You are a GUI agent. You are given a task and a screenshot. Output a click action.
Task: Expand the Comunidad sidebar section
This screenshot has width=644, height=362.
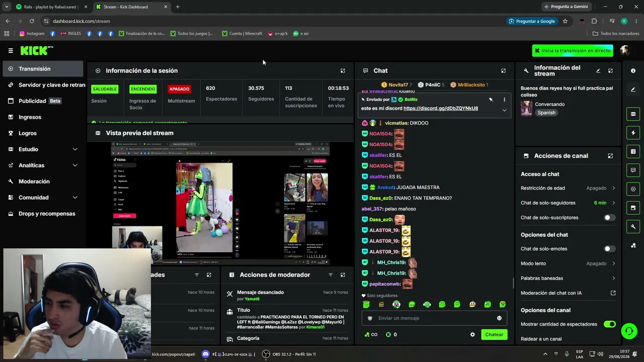pos(75,198)
